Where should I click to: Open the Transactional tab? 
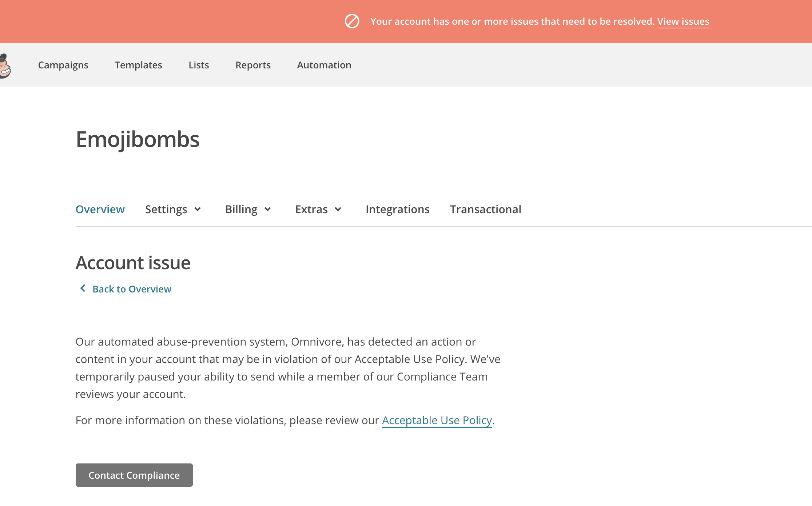[x=485, y=209]
